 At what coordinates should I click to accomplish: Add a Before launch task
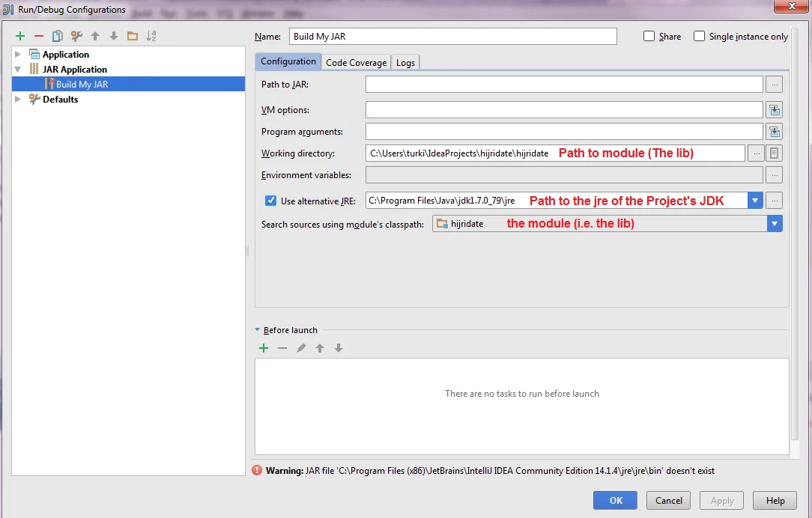(264, 348)
